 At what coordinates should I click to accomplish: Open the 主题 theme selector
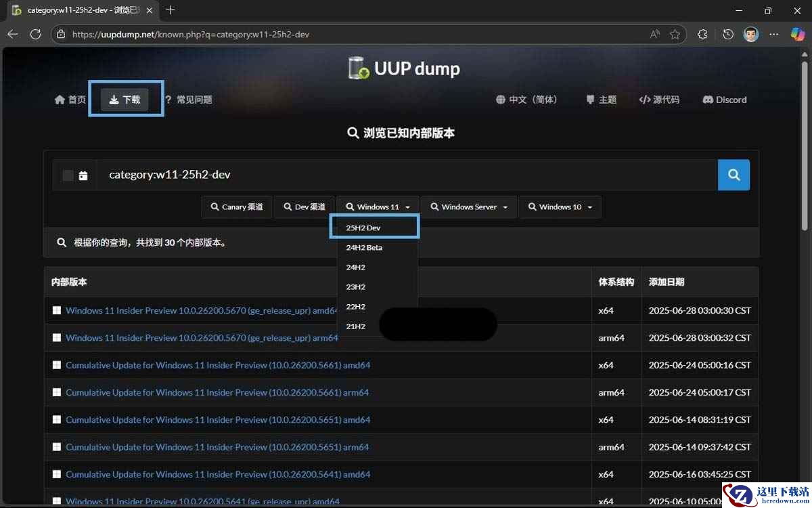tap(601, 100)
